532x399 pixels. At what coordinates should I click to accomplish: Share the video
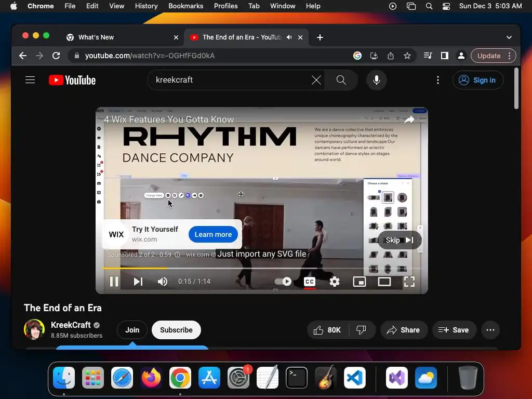tap(404, 330)
